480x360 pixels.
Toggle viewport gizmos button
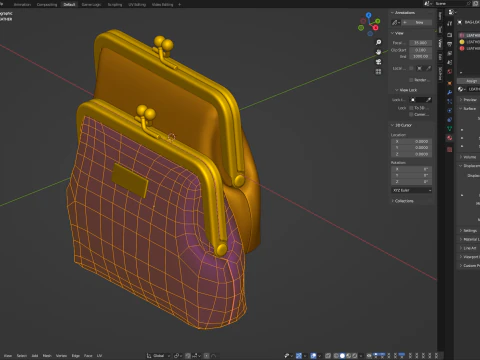point(299,356)
